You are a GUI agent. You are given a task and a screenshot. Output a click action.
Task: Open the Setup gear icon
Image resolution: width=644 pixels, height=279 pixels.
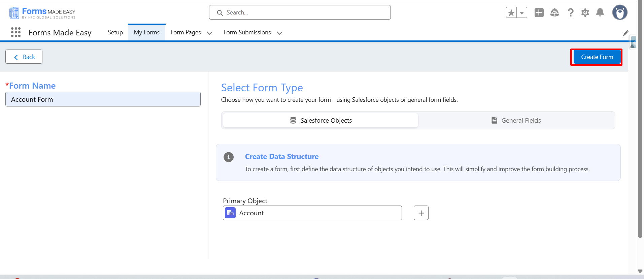pyautogui.click(x=585, y=13)
